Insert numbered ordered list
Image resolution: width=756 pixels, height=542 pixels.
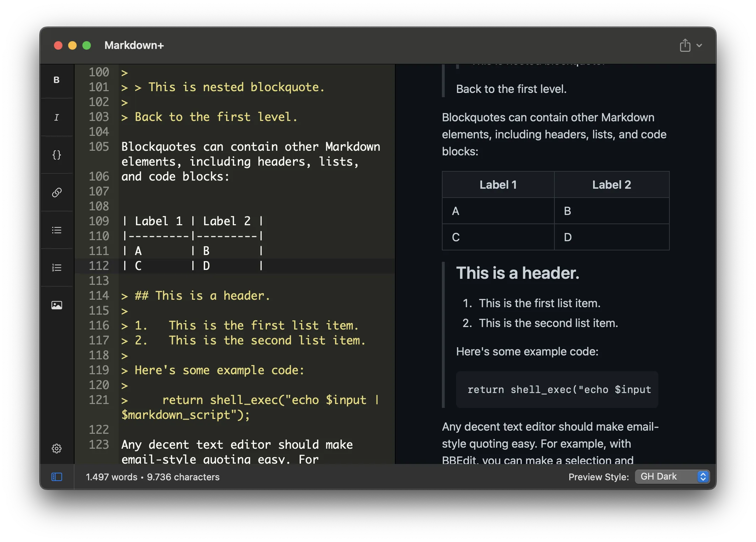[56, 268]
